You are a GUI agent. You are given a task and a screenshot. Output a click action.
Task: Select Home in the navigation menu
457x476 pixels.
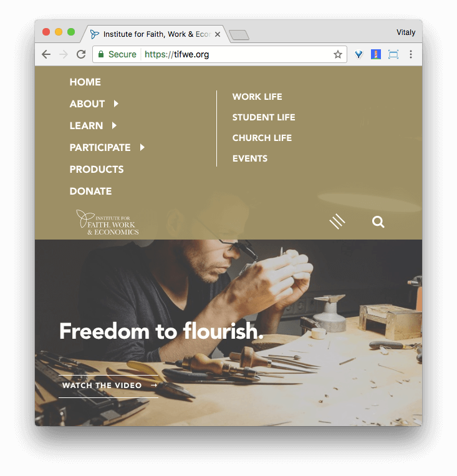coord(85,82)
